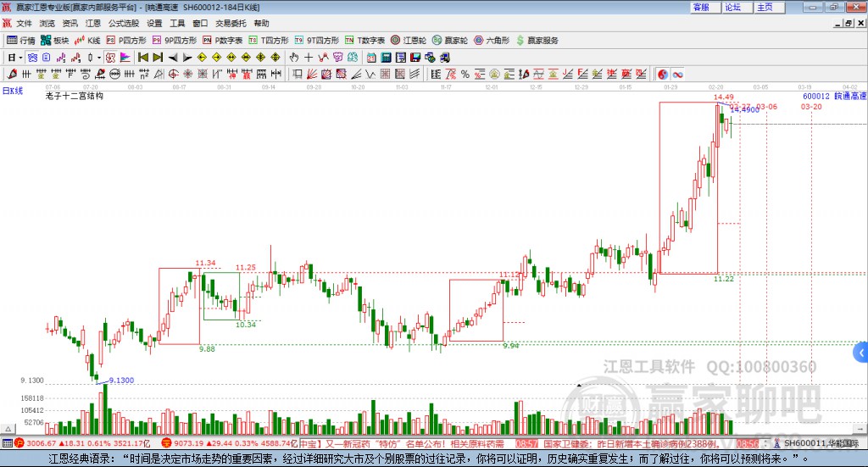Open the 行情 quotes view
This screenshot has height=467, width=868.
[20, 41]
